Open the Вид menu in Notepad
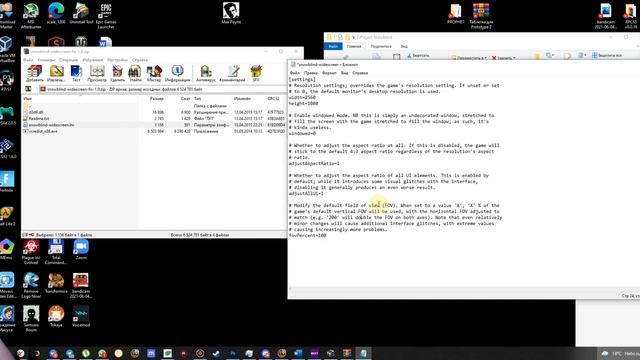This screenshot has height=360, width=640. pos(344,73)
